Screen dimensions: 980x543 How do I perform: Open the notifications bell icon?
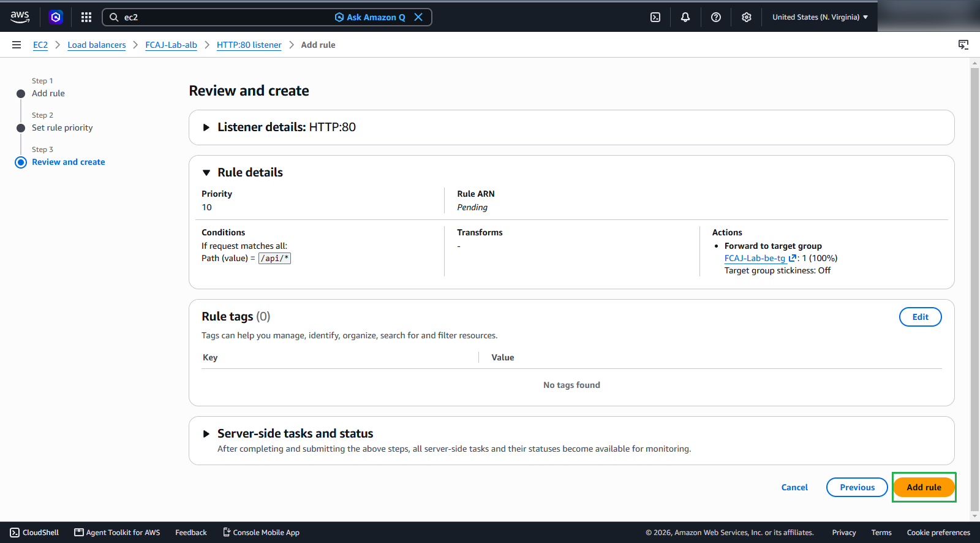(x=685, y=17)
